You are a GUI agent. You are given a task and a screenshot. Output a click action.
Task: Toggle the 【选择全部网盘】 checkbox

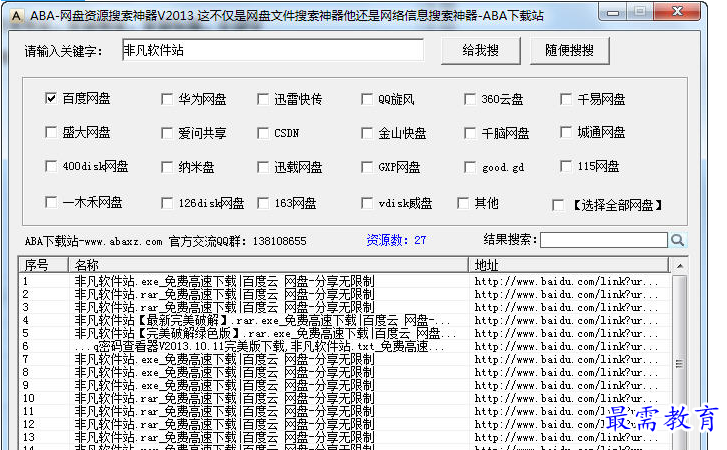558,205
